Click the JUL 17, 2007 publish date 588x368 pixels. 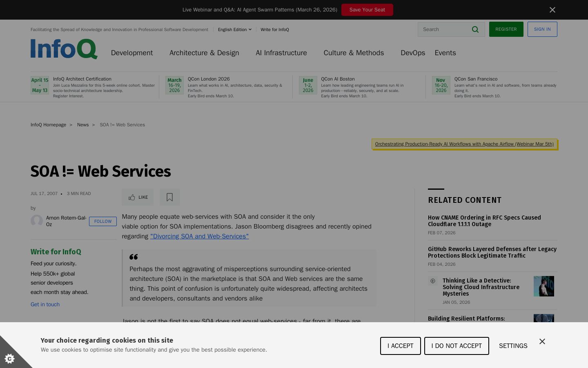44,194
